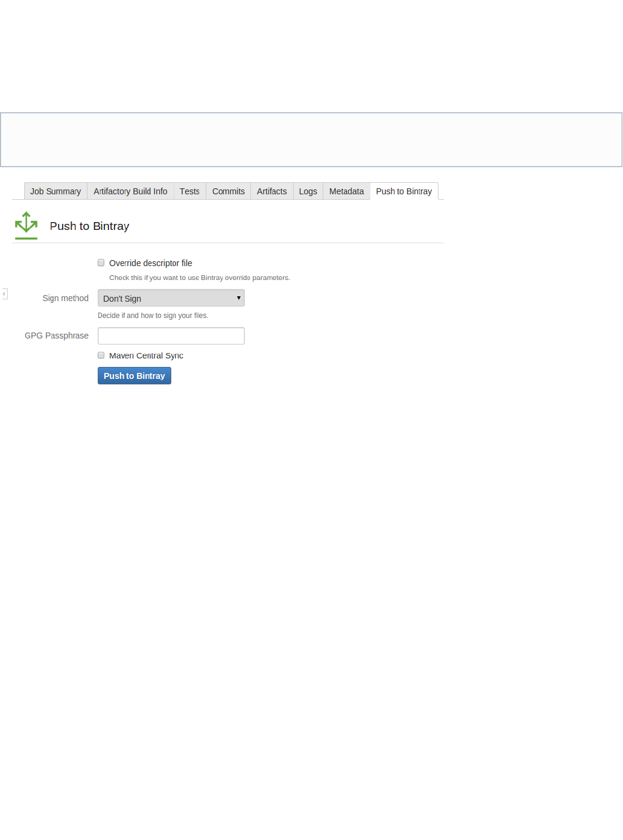623x840 pixels.
Task: Collapse sidebar using left edge arrow
Action: (4, 294)
